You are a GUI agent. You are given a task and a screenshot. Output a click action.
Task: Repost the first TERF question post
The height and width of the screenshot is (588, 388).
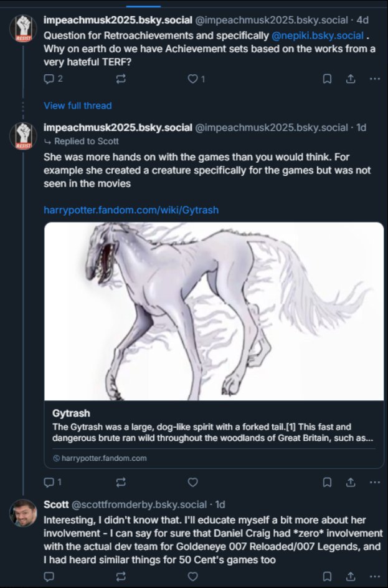coord(121,79)
